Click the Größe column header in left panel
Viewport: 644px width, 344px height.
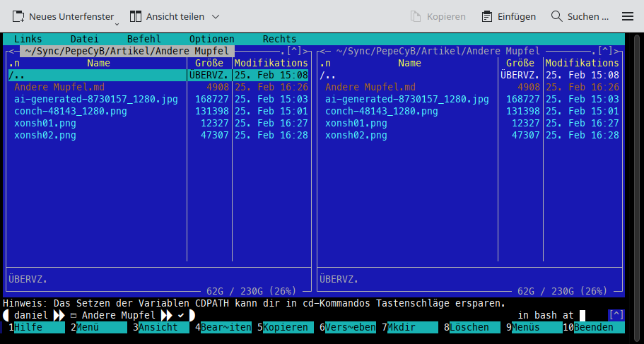[209, 63]
